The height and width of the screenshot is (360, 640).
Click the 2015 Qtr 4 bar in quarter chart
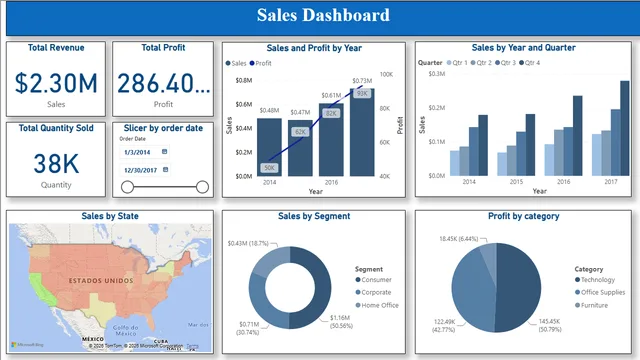click(x=530, y=145)
